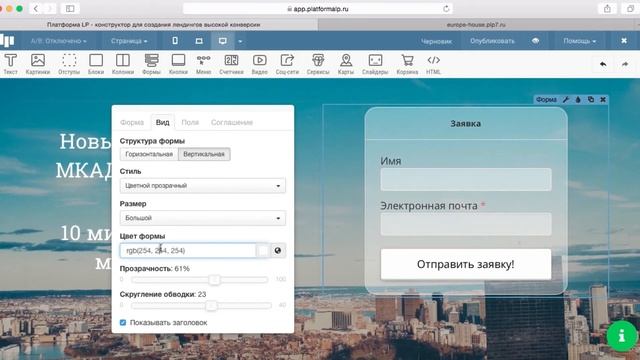This screenshot has width=640, height=360.
Task: Add a Счетчики counter element
Action: click(231, 64)
